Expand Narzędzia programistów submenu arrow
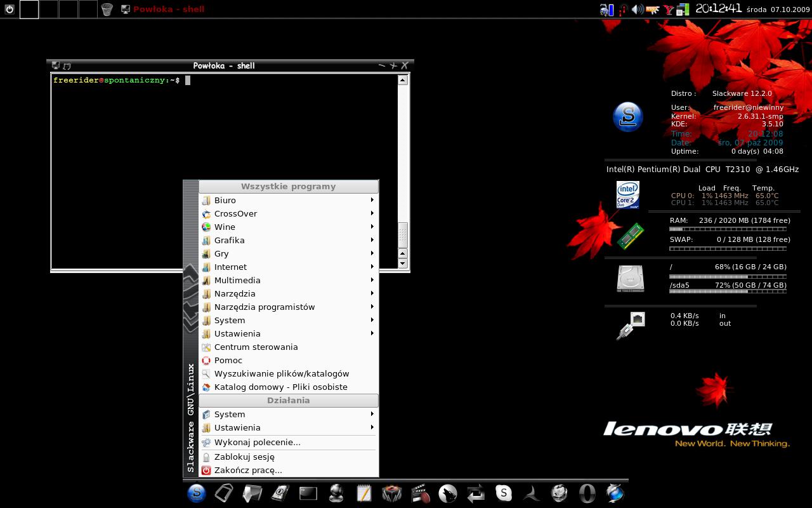Image resolution: width=812 pixels, height=508 pixels. tap(372, 307)
